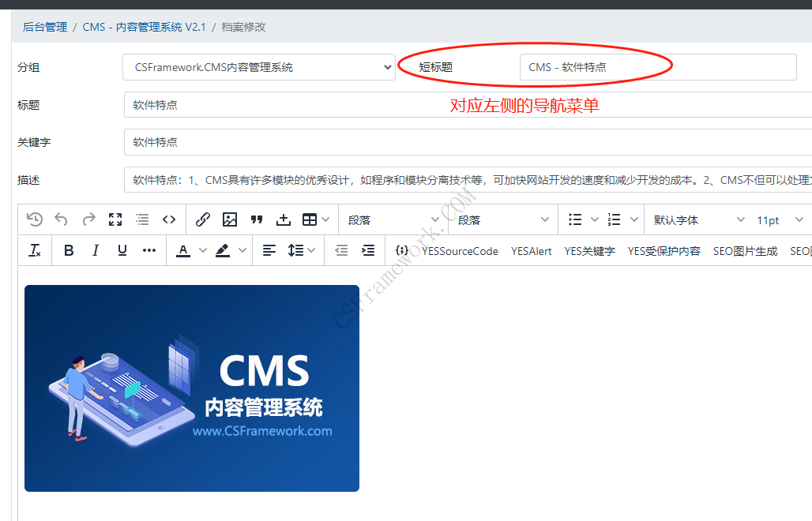This screenshot has height=521, width=812.
Task: Focus the 标题 input field
Action: tap(468, 104)
